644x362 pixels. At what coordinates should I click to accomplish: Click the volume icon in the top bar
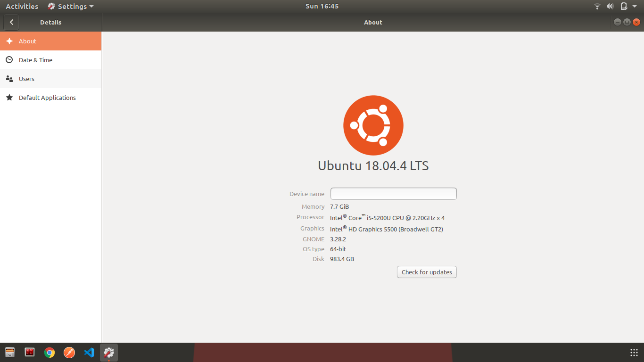pyautogui.click(x=610, y=6)
